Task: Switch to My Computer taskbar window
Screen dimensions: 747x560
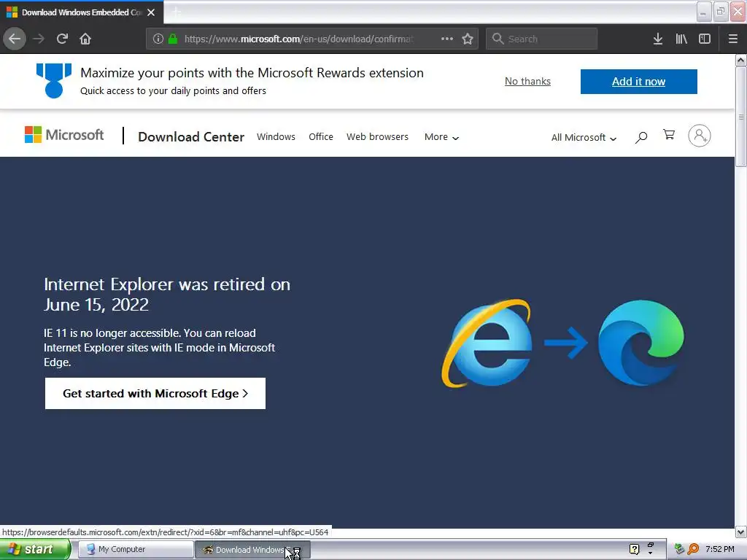Action: [x=135, y=550]
